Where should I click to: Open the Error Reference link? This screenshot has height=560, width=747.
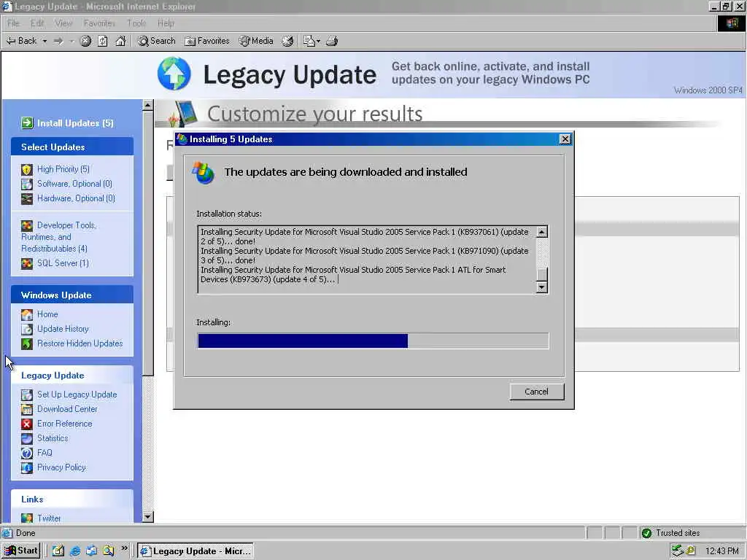65,424
